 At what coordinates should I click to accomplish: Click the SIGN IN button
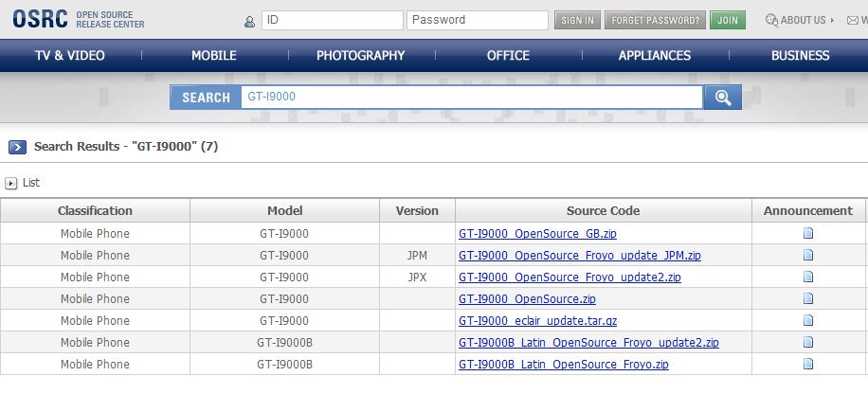point(577,21)
